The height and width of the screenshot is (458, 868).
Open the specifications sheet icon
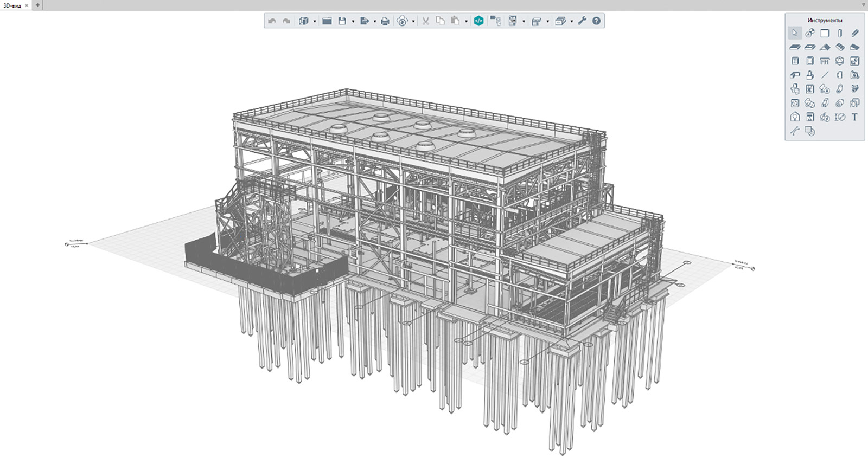513,21
